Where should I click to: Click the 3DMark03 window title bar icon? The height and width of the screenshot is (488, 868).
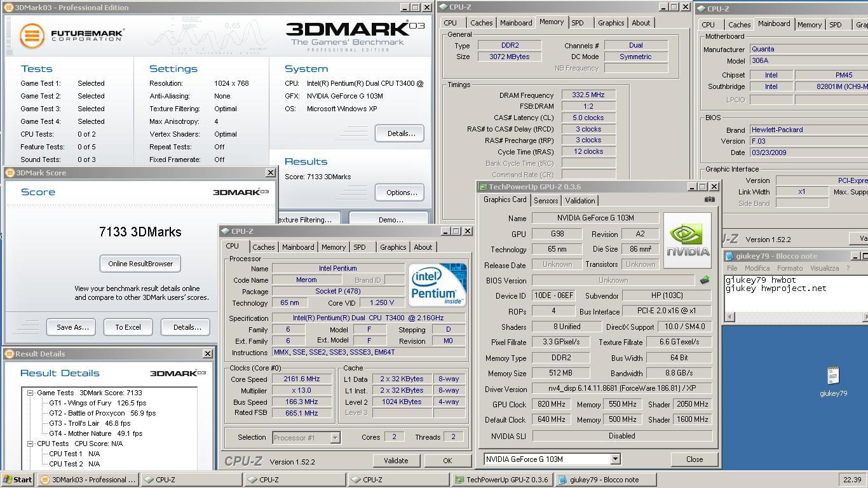pyautogui.click(x=9, y=8)
